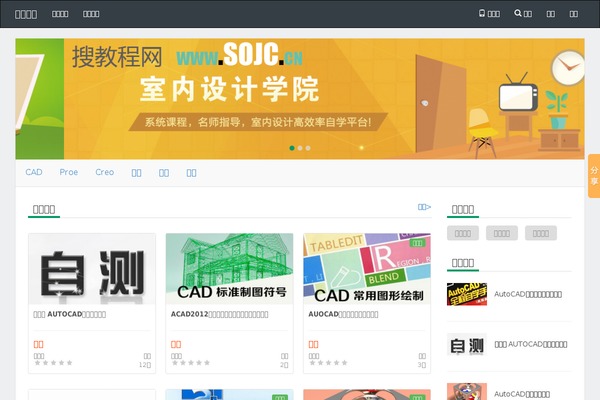The height and width of the screenshot is (400, 600).
Task: Open the yellow-black AutoCAD sidebar thumbnail
Action: [467, 294]
